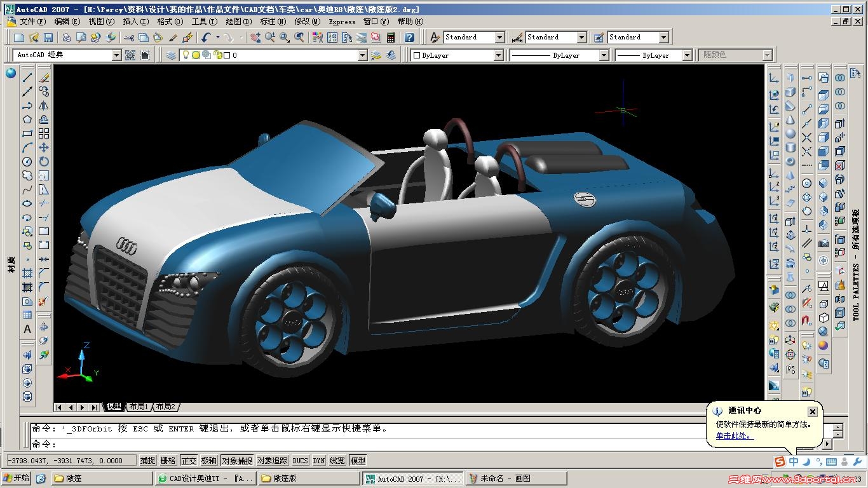The image size is (868, 488).
Task: Click the Multiline Text tool
Action: click(x=27, y=329)
